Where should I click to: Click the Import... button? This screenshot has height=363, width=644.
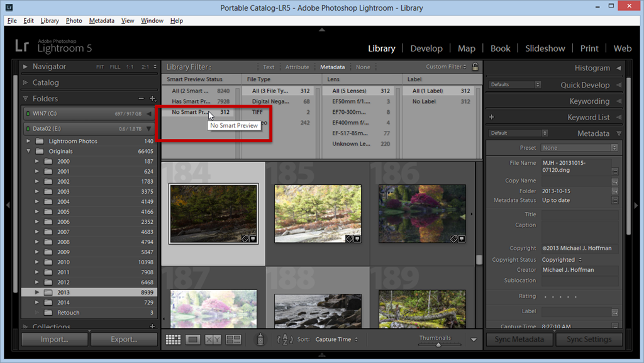click(x=55, y=339)
